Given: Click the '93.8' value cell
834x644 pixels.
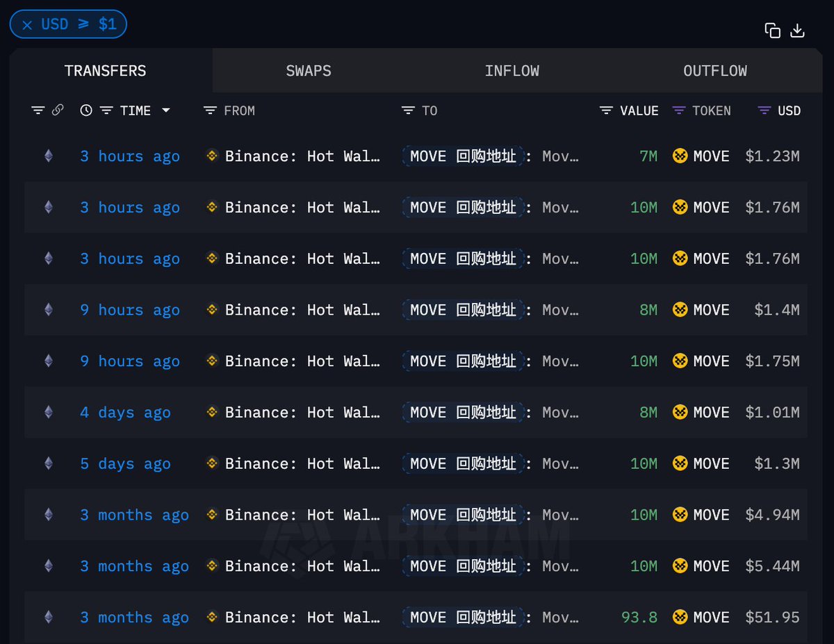Looking at the screenshot, I should (639, 617).
